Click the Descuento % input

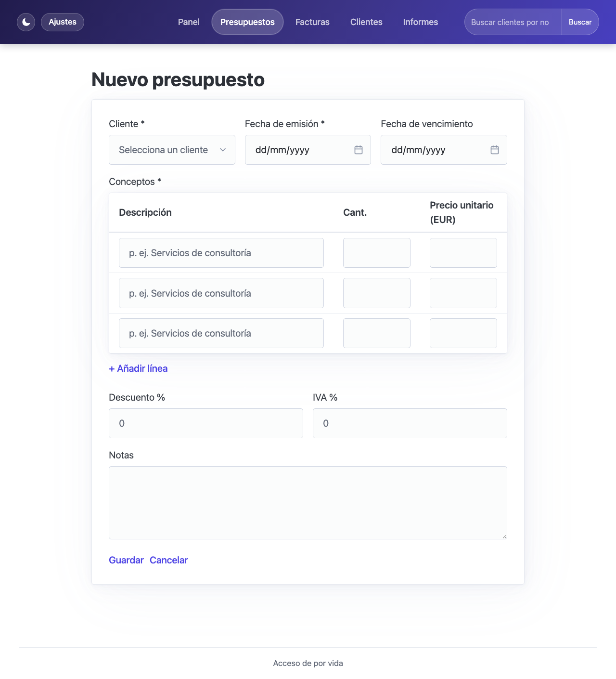point(206,423)
